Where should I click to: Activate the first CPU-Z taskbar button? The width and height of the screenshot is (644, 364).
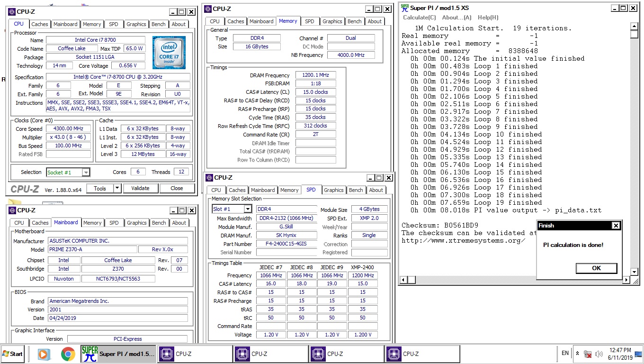tap(195, 354)
